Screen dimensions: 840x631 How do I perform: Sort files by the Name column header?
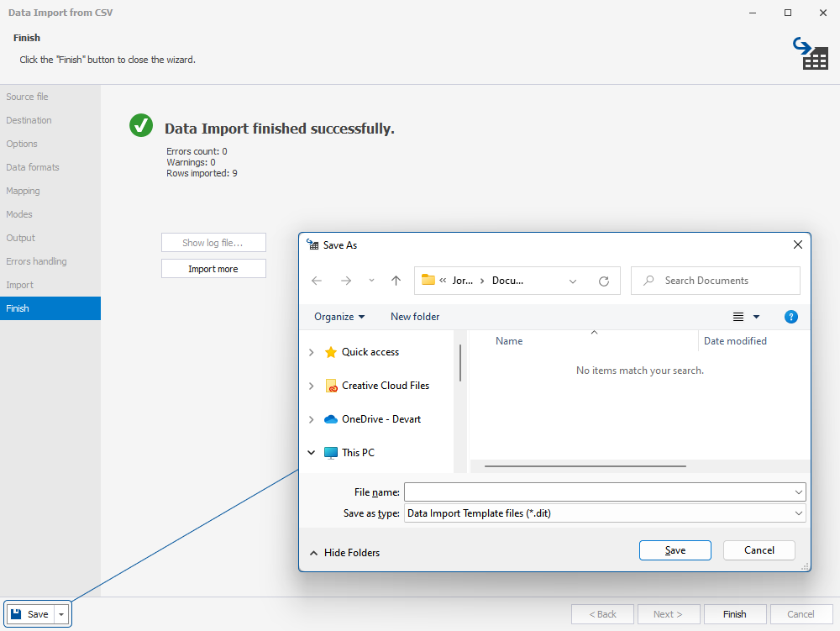click(x=509, y=341)
